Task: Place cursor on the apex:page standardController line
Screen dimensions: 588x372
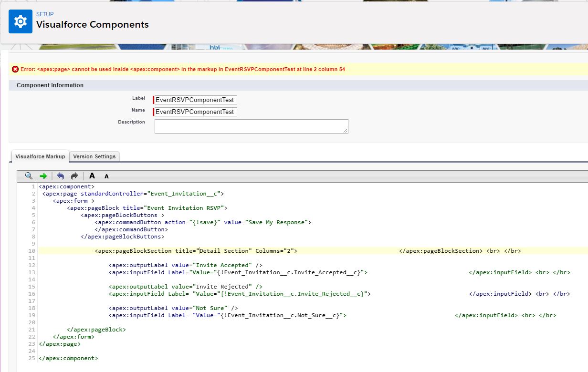Action: tap(133, 194)
